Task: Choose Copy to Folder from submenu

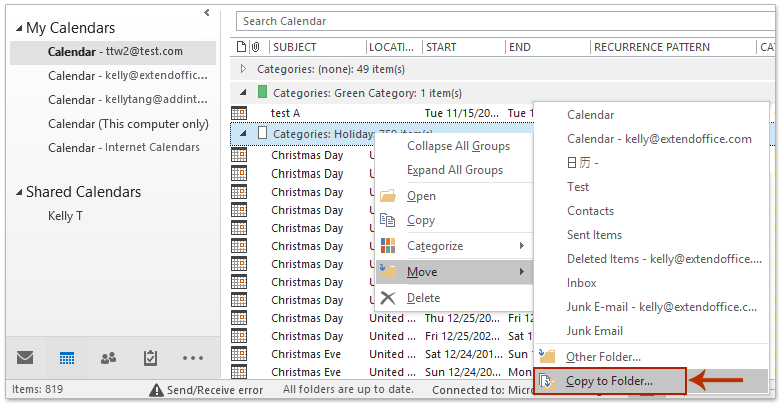Action: (x=610, y=381)
